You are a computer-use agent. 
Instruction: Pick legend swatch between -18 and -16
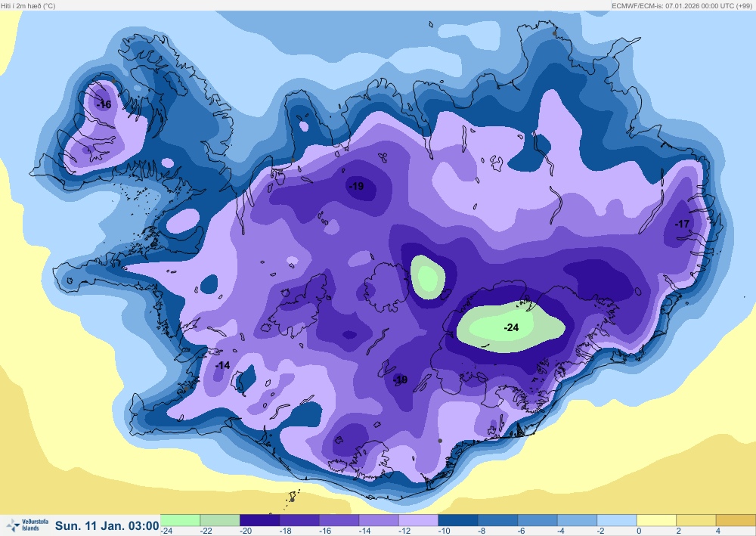[x=299, y=520]
